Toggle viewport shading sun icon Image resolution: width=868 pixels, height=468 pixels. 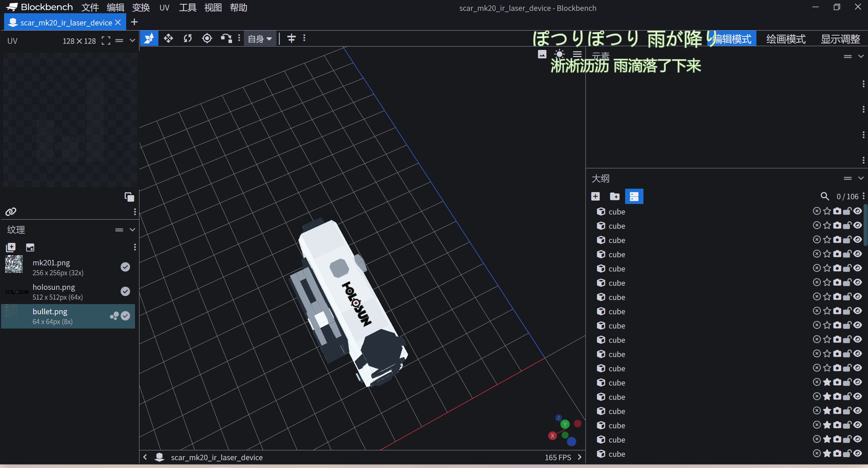[x=559, y=54]
